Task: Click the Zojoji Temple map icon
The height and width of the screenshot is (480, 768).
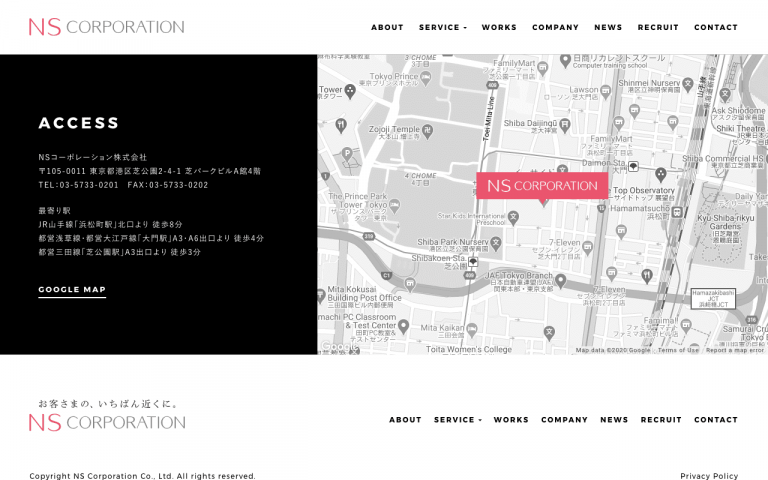Action: [x=427, y=130]
